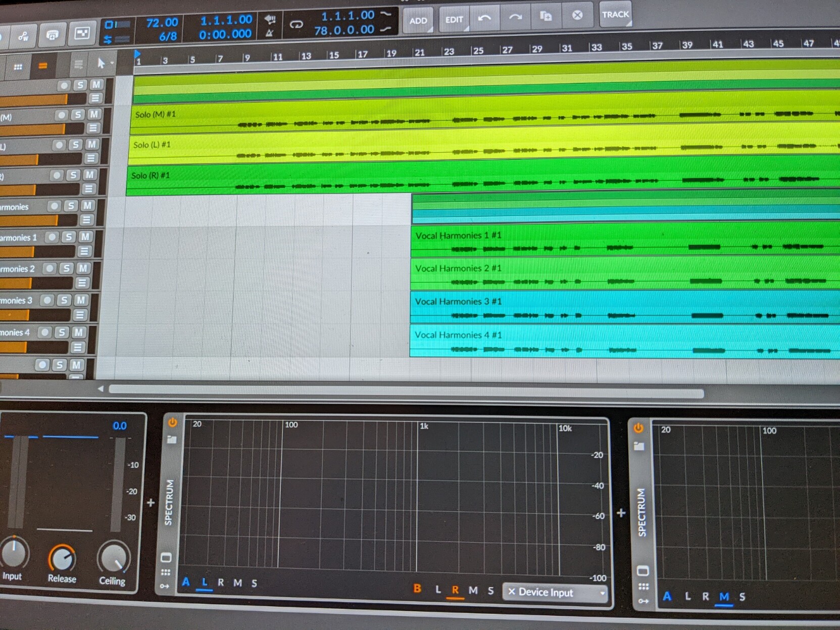This screenshot has width=840, height=630.
Task: Select the Vocal Harmonies 3 #1 clip
Action: coord(625,306)
